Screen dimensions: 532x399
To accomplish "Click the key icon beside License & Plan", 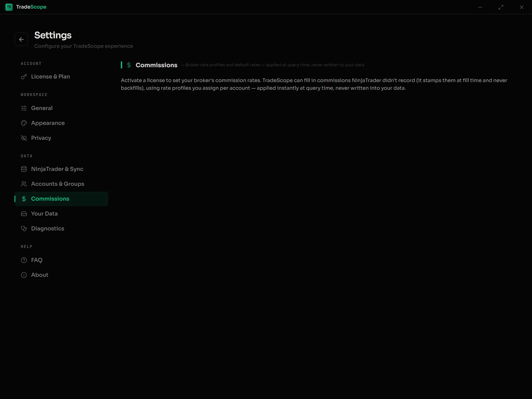I will [24, 76].
